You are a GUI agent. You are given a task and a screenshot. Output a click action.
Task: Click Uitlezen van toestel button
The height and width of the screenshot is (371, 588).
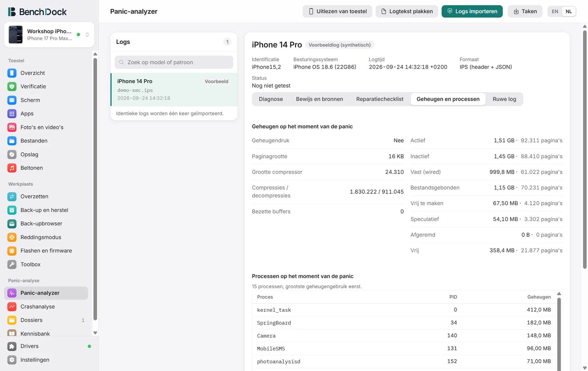point(337,11)
